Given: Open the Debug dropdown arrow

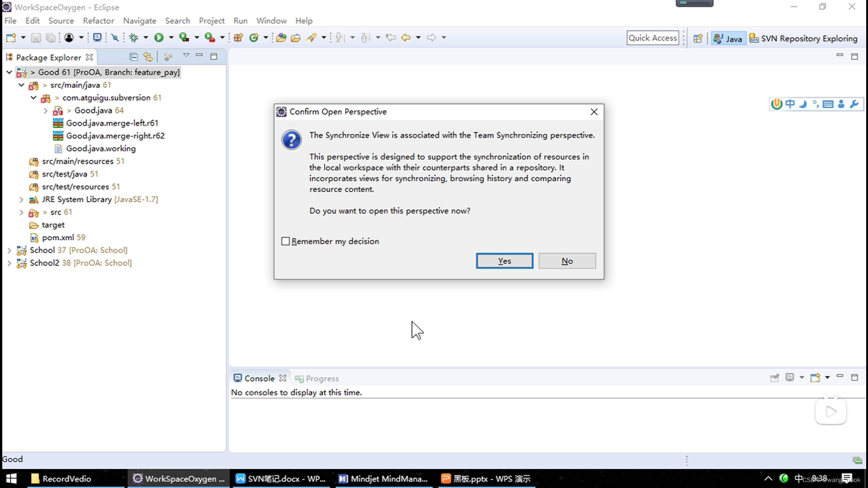Looking at the screenshot, I should 146,38.
